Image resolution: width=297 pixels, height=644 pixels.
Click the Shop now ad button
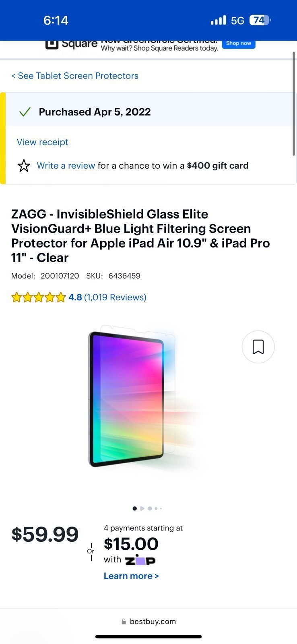(x=239, y=43)
